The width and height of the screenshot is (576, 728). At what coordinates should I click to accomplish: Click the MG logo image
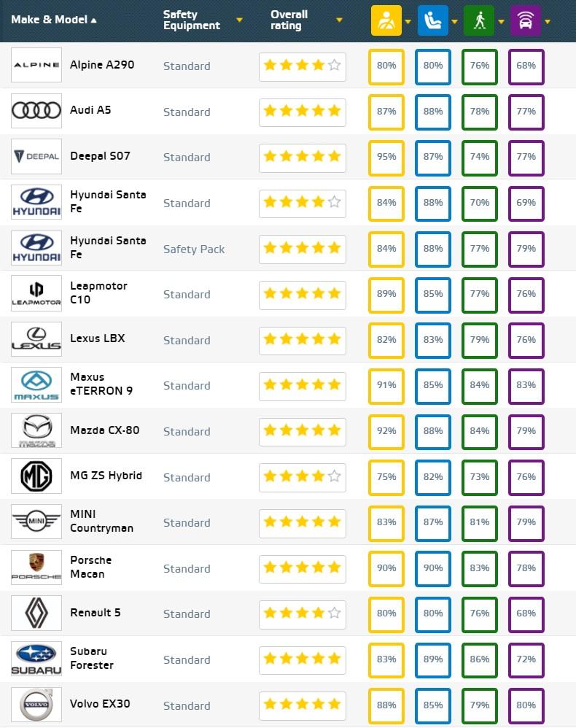pyautogui.click(x=36, y=476)
